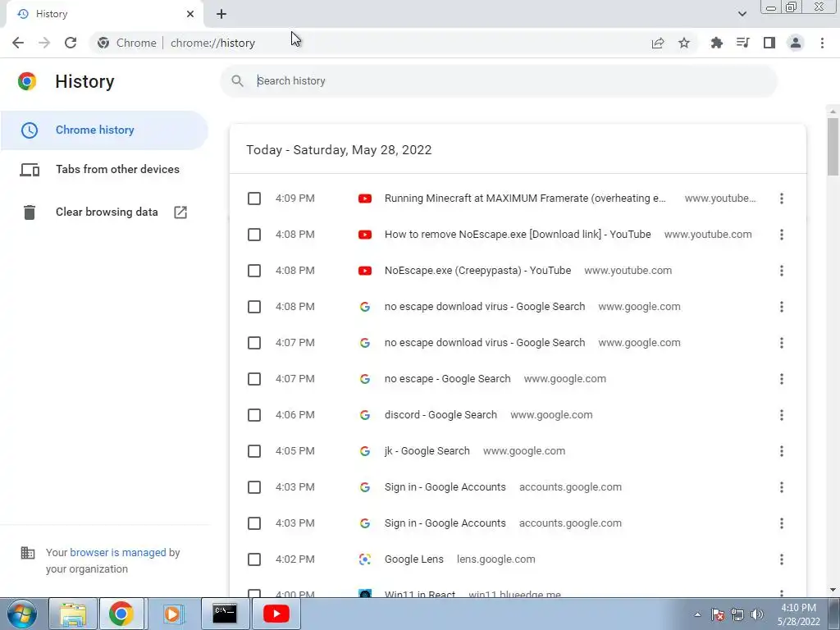The width and height of the screenshot is (840, 630).
Task: Click the Chrome logo next to History heading
Action: [27, 81]
